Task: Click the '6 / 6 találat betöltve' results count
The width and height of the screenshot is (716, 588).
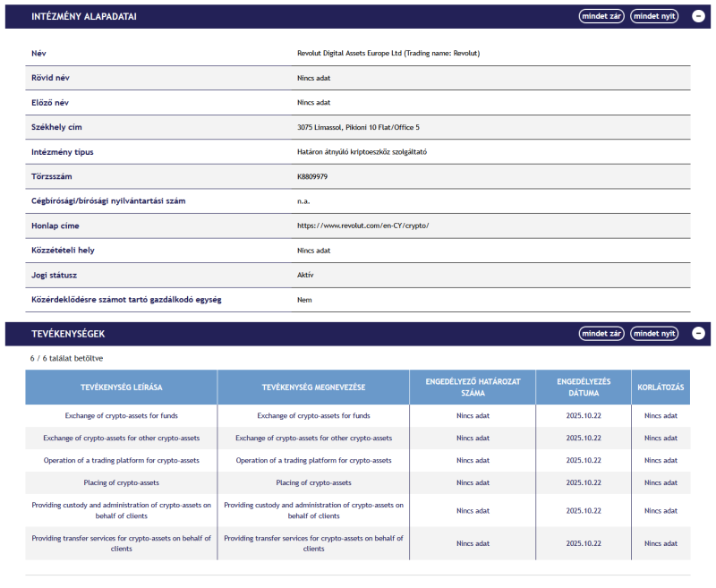Action: pyautogui.click(x=66, y=358)
